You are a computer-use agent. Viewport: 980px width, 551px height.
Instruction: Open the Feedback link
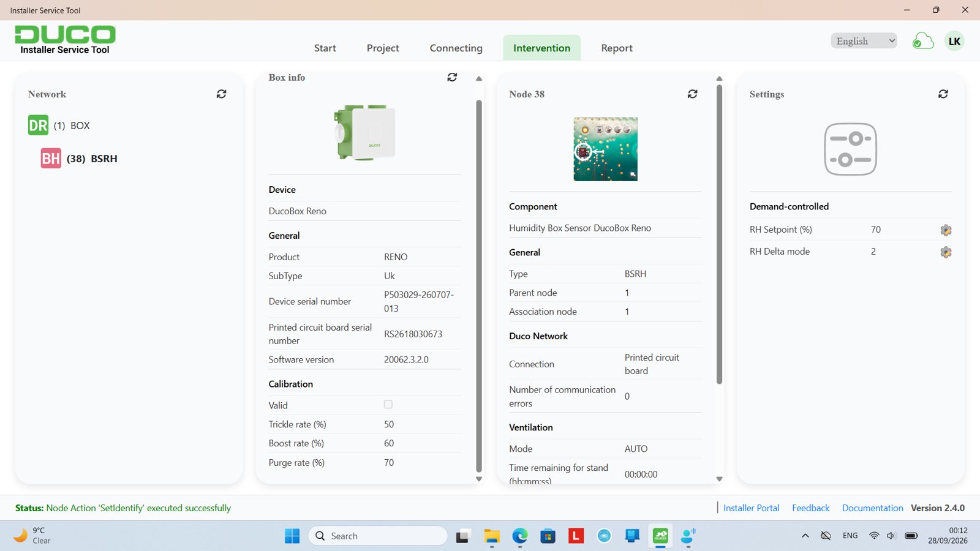click(811, 508)
